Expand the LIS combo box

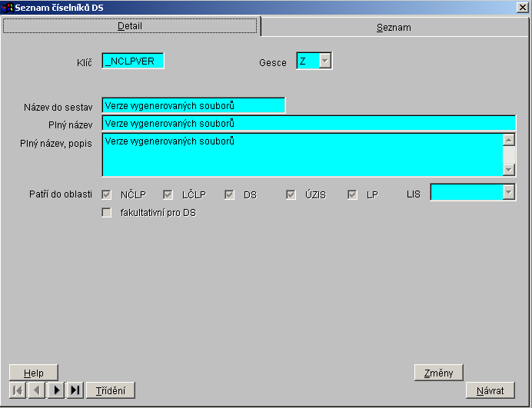click(508, 192)
